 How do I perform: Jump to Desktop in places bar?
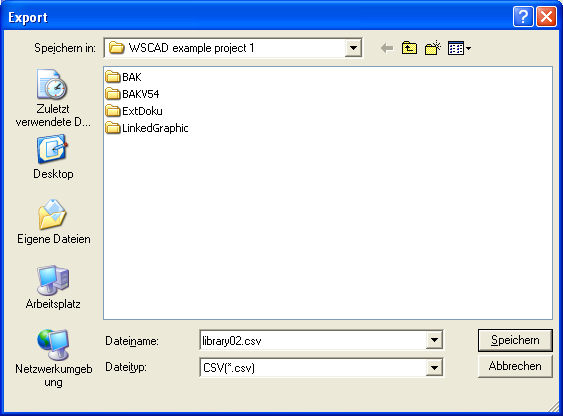pyautogui.click(x=53, y=157)
